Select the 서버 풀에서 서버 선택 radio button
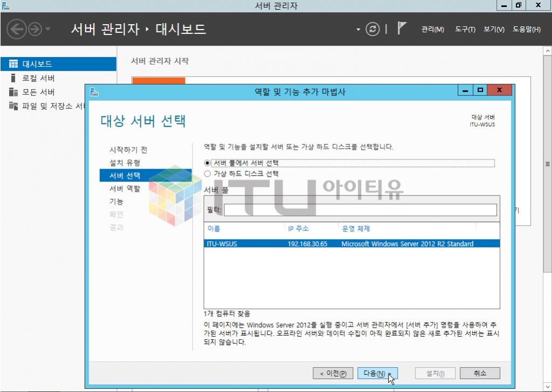Image resolution: width=552 pixels, height=392 pixels. click(x=208, y=163)
